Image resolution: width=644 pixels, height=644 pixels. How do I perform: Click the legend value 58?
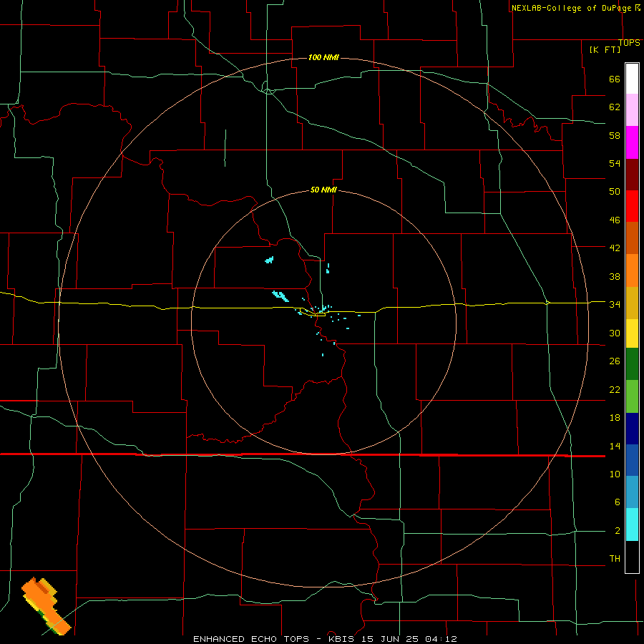pyautogui.click(x=615, y=135)
